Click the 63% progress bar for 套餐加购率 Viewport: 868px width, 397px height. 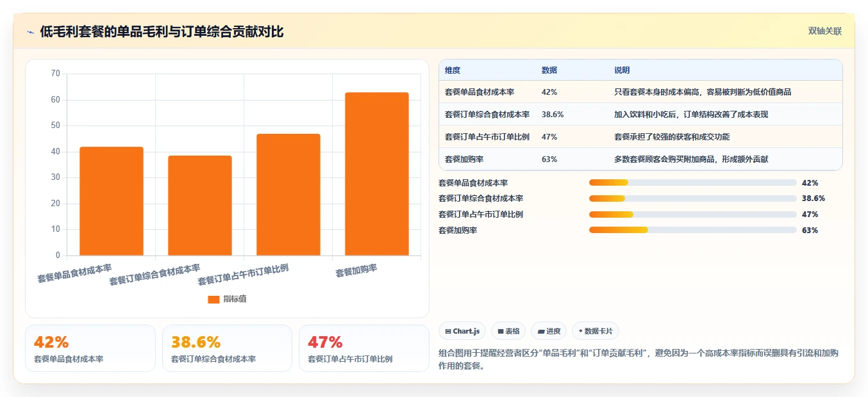[693, 230]
